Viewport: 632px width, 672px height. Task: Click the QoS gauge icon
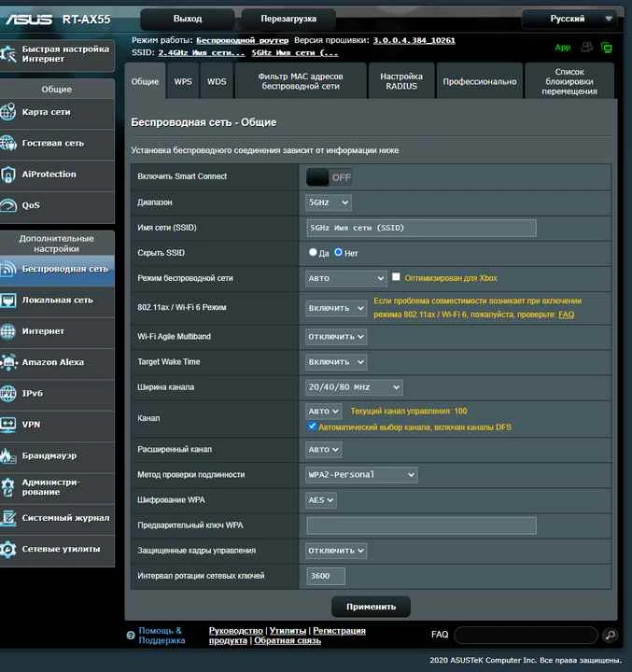[7, 205]
